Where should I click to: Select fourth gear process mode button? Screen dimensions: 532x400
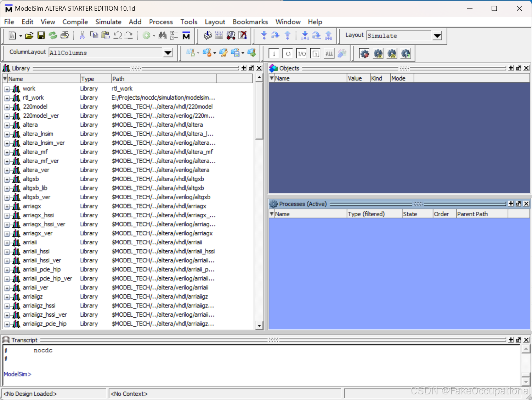[x=406, y=54]
